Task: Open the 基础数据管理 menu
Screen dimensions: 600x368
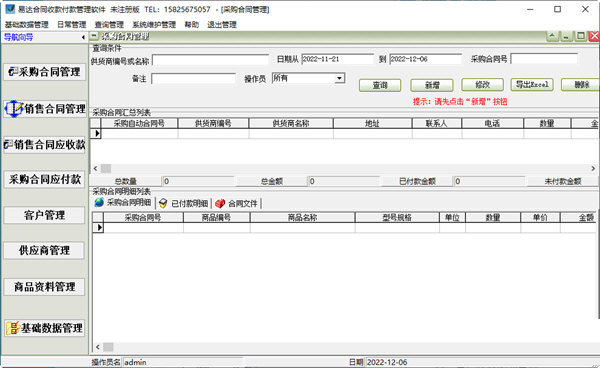Action: coord(26,24)
